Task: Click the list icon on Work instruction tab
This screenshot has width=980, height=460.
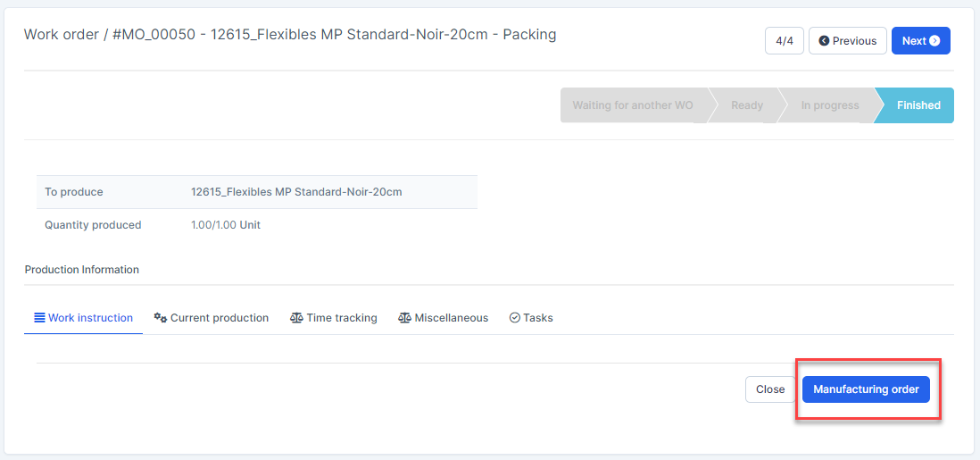Action: pos(39,318)
